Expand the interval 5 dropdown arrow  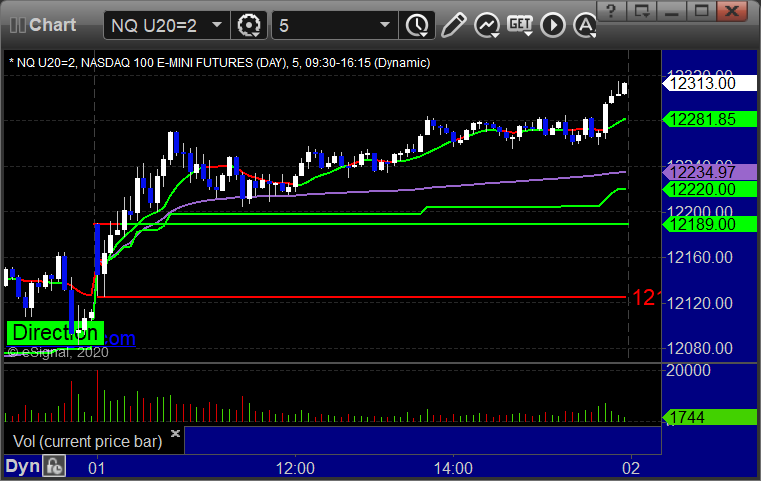(385, 25)
